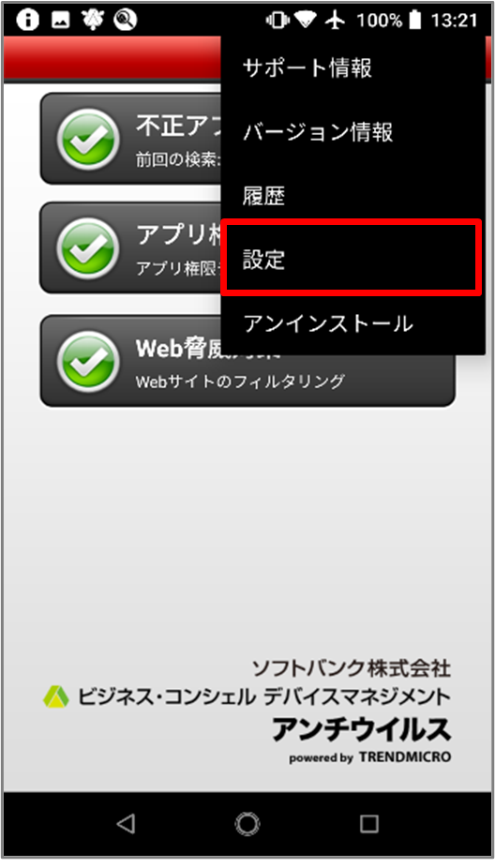This screenshot has height=868, width=495.
Task: Tap the Android home circle button
Action: [x=247, y=824]
